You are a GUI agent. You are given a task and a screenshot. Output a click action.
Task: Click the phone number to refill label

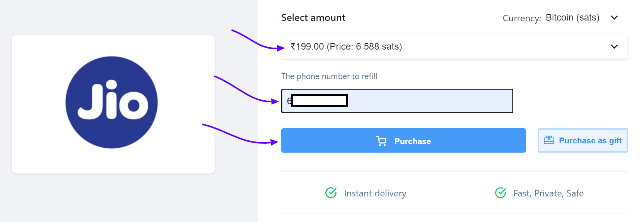329,76
